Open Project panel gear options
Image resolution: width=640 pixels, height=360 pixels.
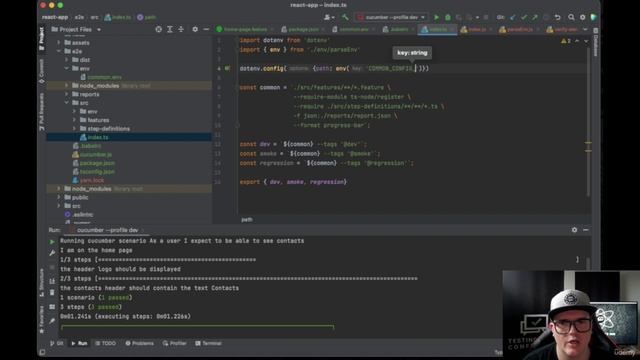(195, 29)
